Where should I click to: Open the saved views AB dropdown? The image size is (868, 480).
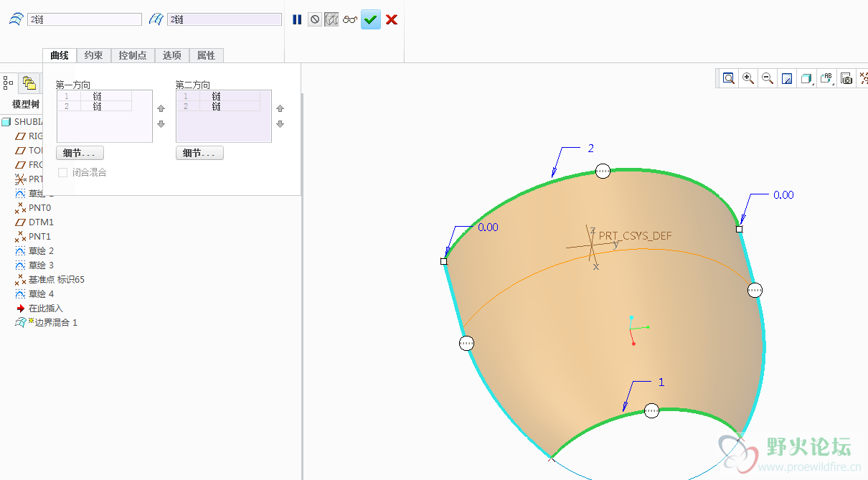(x=827, y=78)
